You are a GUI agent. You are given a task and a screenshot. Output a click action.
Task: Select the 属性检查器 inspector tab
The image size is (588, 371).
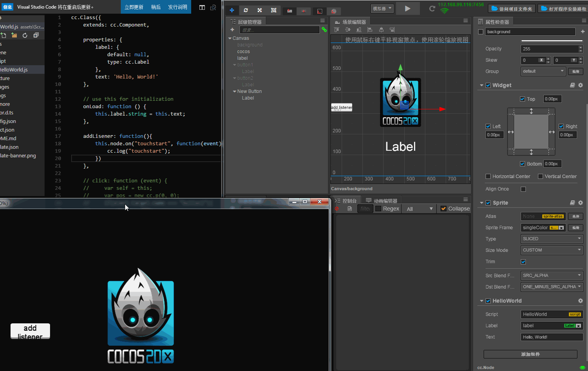click(493, 22)
